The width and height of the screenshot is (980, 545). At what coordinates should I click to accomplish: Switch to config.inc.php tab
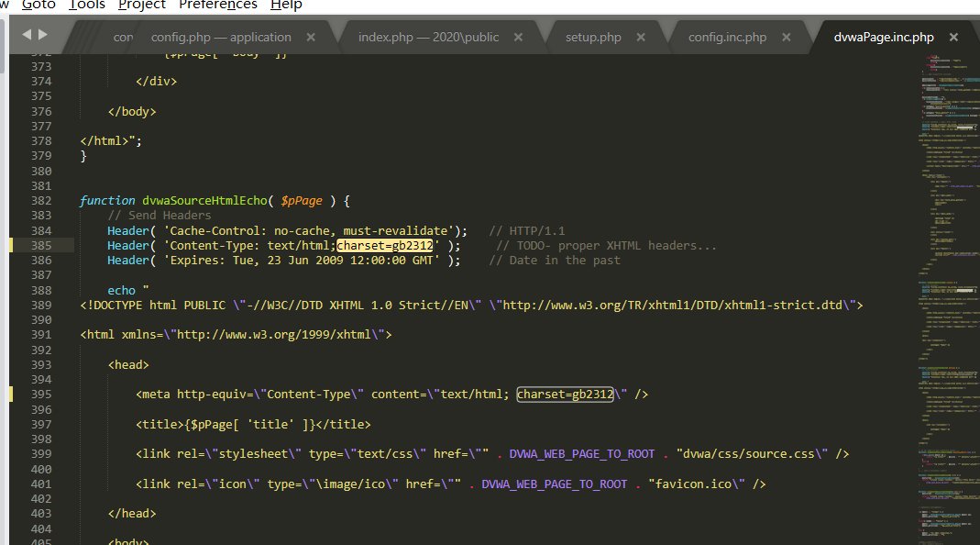click(727, 38)
